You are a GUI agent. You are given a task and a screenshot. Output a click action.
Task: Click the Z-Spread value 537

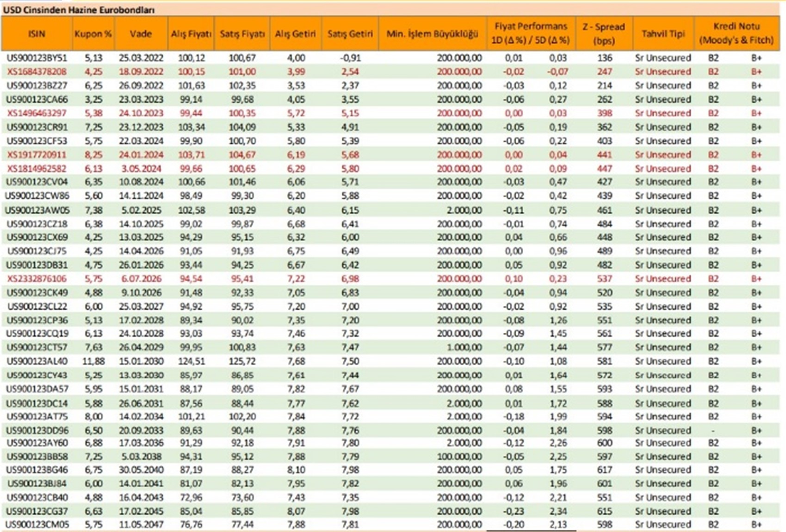[x=605, y=279]
